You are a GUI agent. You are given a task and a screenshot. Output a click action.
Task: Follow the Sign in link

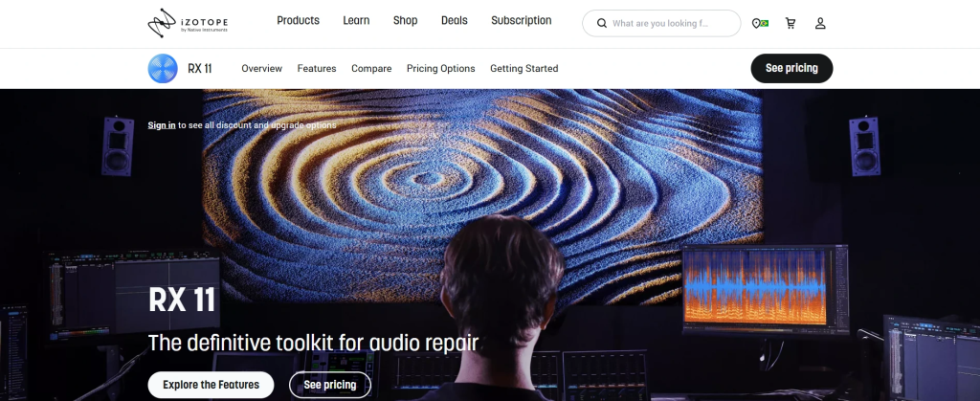coord(161,125)
